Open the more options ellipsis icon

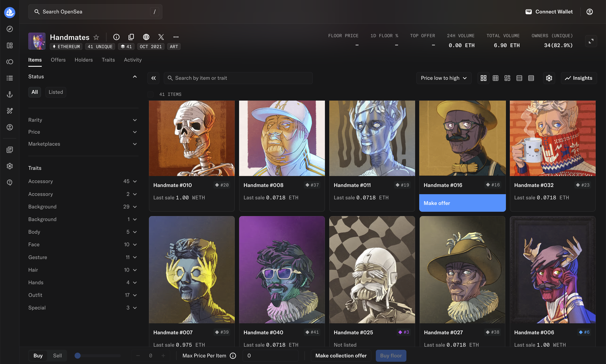click(176, 37)
